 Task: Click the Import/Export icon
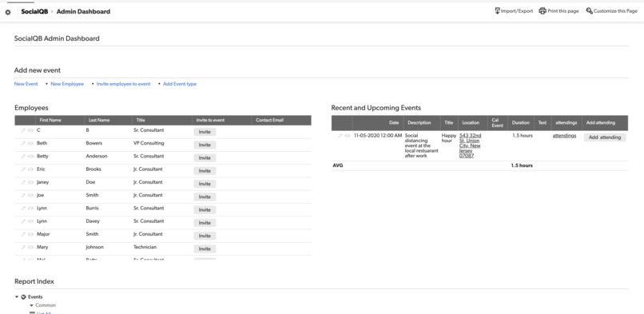click(x=497, y=11)
